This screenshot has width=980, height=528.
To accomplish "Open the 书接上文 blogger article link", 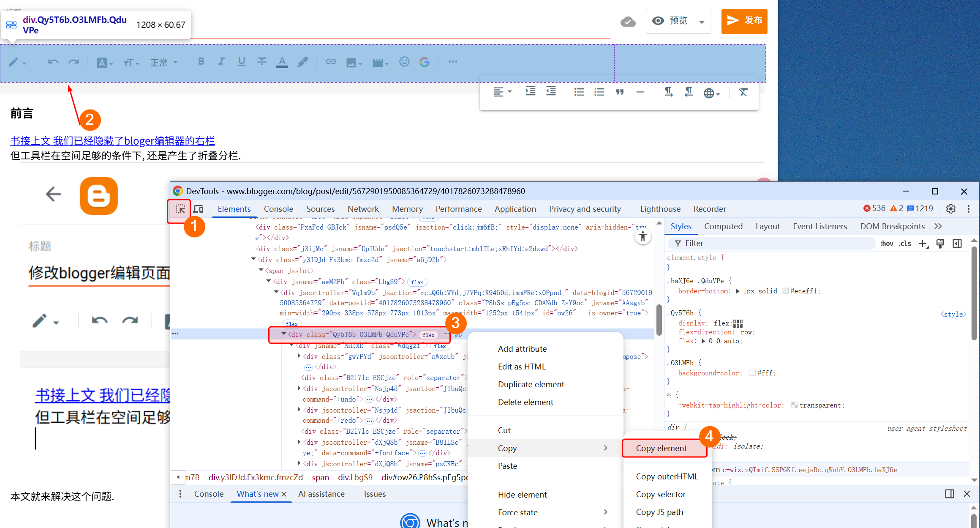I will point(112,141).
